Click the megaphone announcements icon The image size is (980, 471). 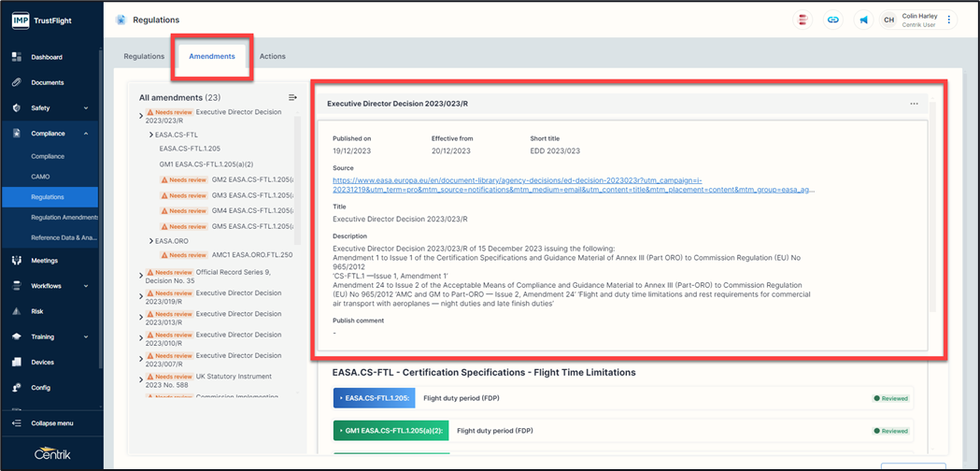(x=863, y=20)
